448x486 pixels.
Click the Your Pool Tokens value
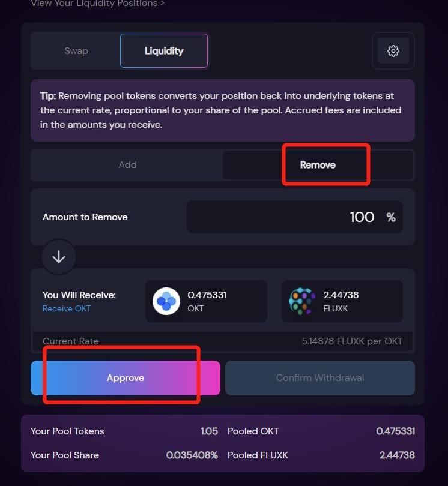[x=209, y=431]
